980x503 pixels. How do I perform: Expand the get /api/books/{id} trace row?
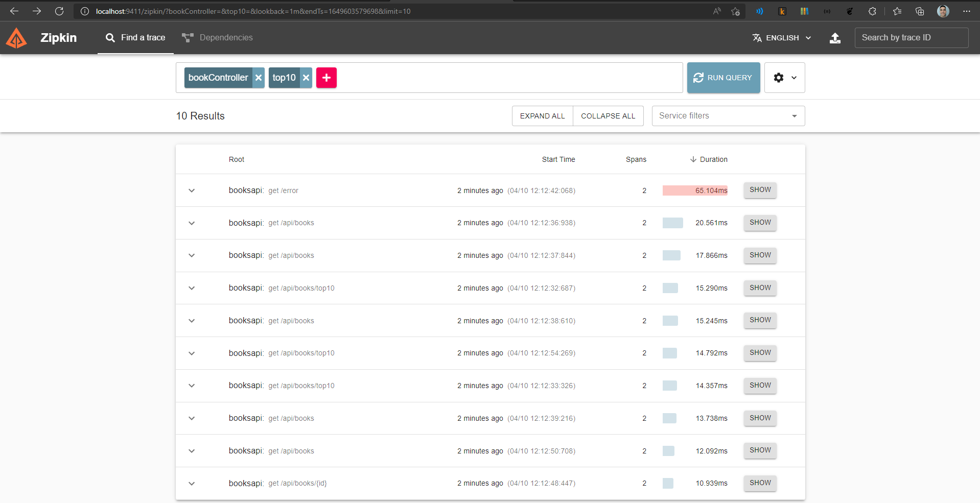(192, 484)
